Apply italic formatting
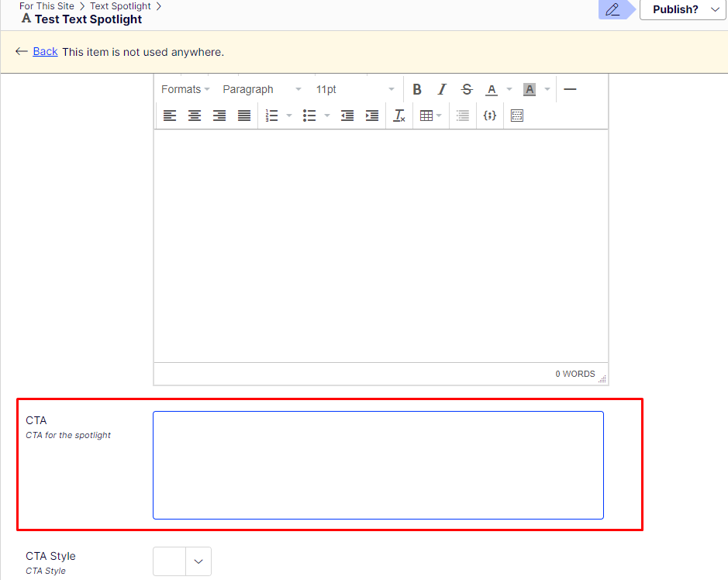This screenshot has width=728, height=580. click(x=442, y=90)
